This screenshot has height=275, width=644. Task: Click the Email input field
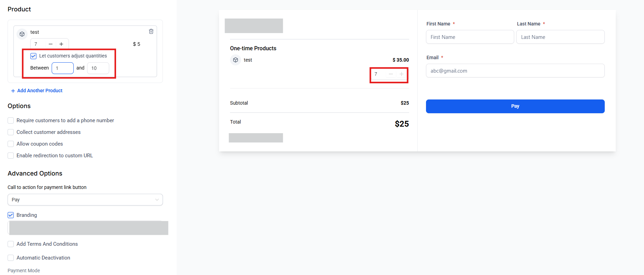tap(515, 71)
